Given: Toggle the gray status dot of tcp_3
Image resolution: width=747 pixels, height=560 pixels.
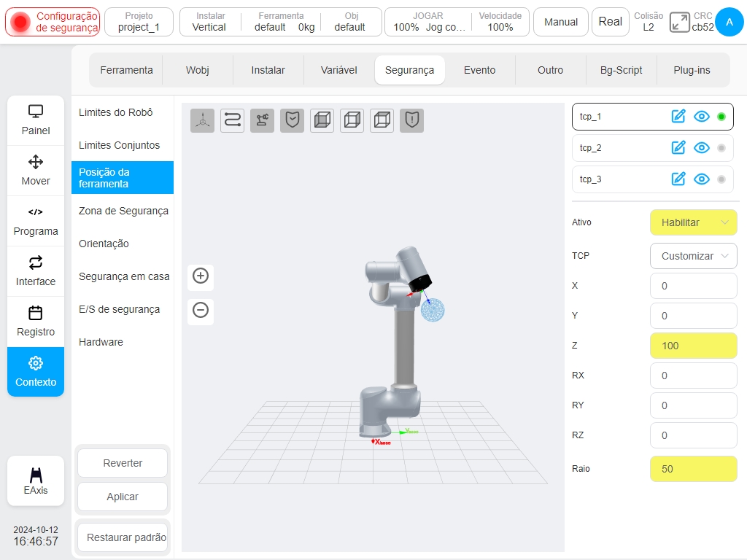Looking at the screenshot, I should click(x=721, y=179).
